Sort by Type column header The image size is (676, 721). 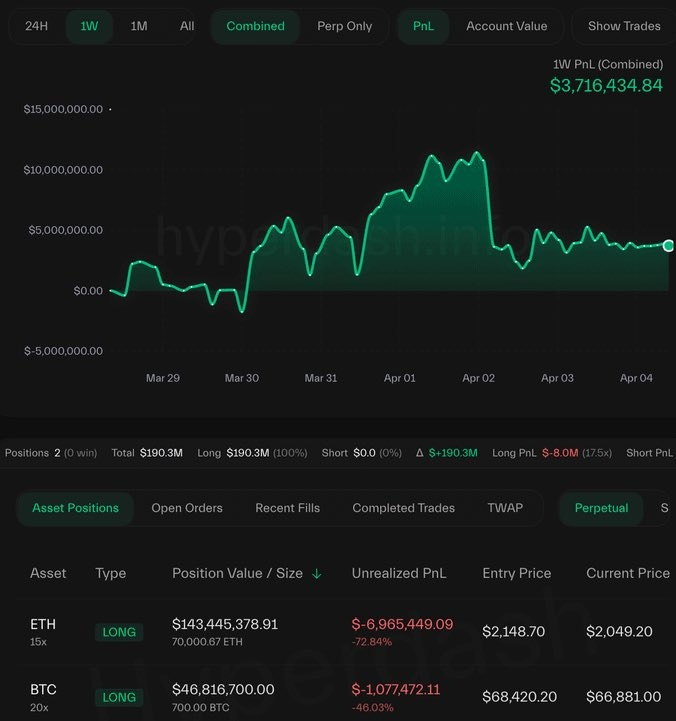tap(110, 573)
